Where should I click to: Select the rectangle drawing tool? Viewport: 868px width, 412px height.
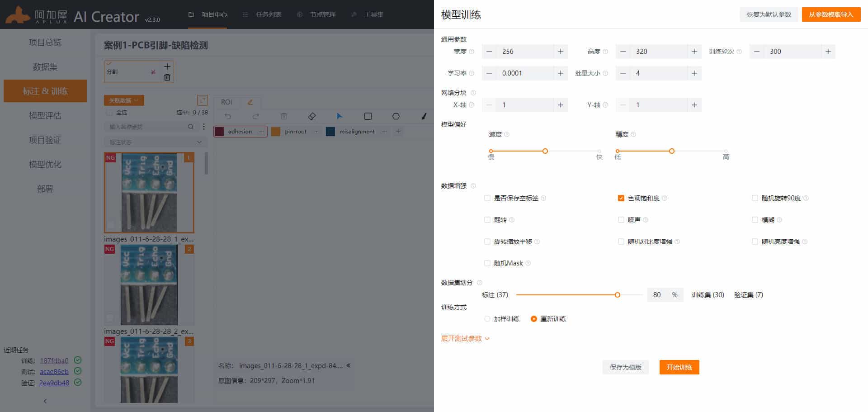(368, 116)
